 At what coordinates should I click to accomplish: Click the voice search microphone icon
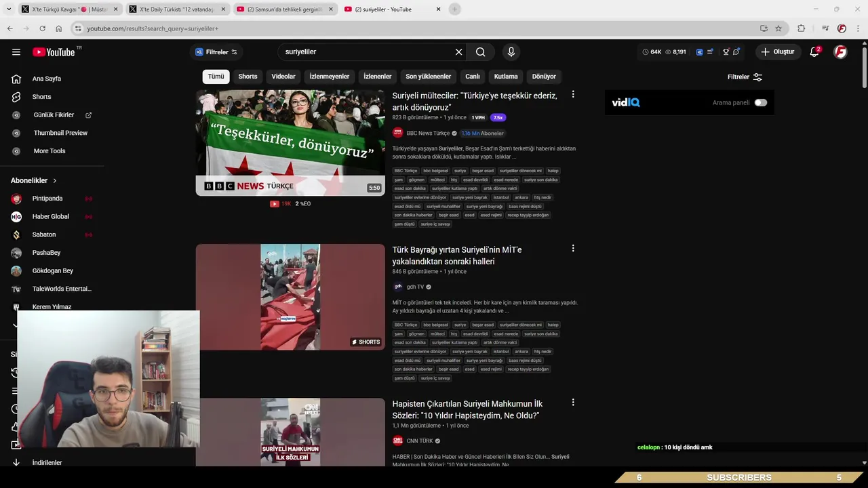point(511,52)
